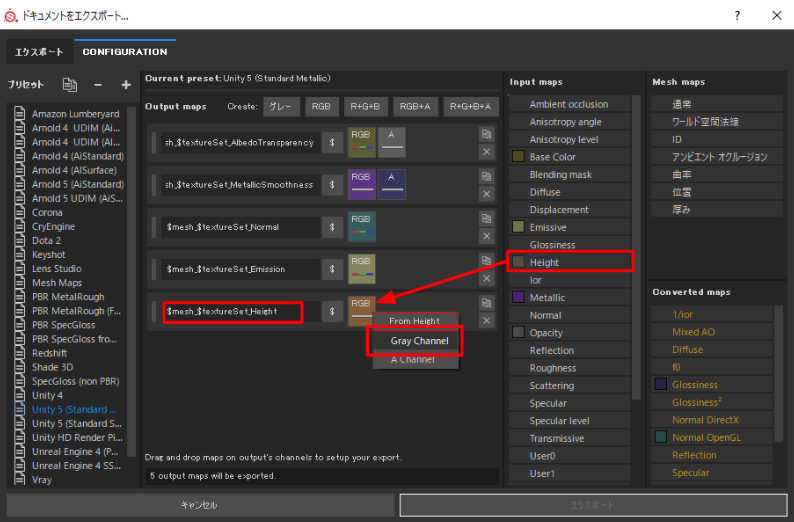The height and width of the screenshot is (522, 794).
Task: Select the Normal OpenGL converted map
Action: coord(711,437)
